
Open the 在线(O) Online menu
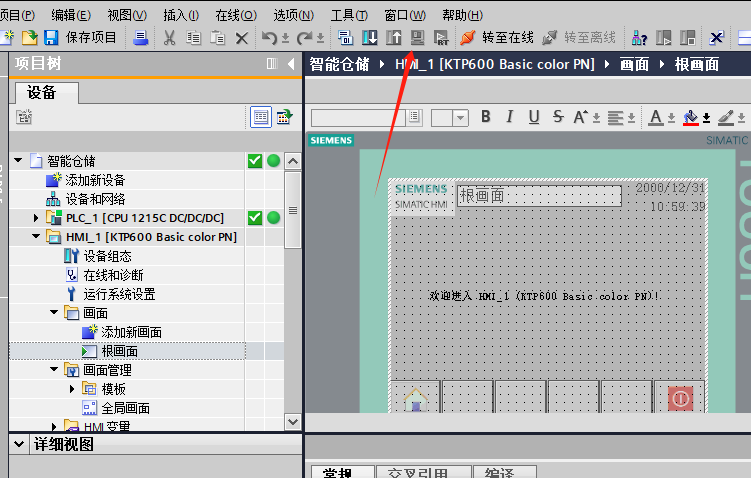coord(235,15)
